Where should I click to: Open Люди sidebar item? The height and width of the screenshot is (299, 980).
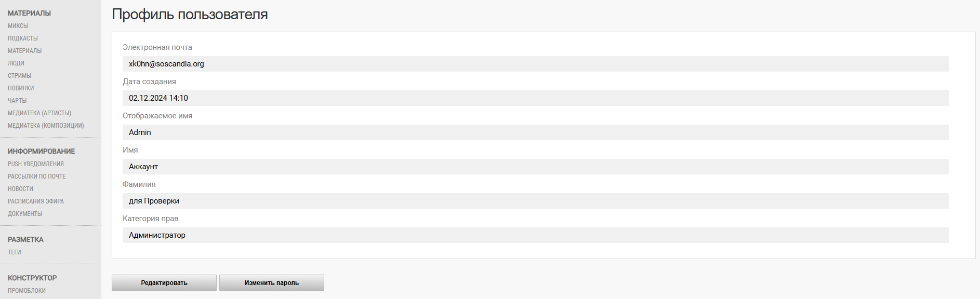[x=16, y=63]
